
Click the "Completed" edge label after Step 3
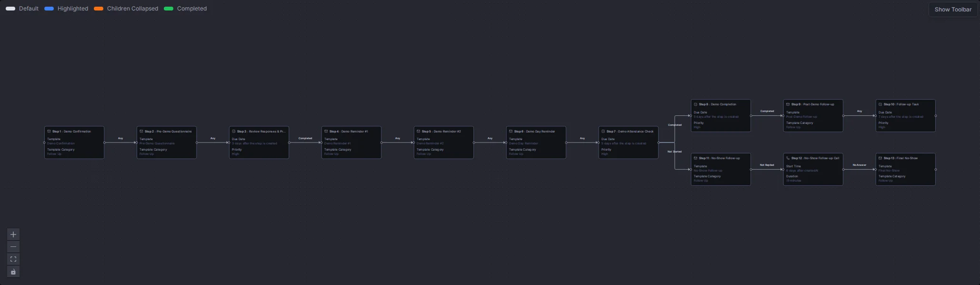coord(305,138)
